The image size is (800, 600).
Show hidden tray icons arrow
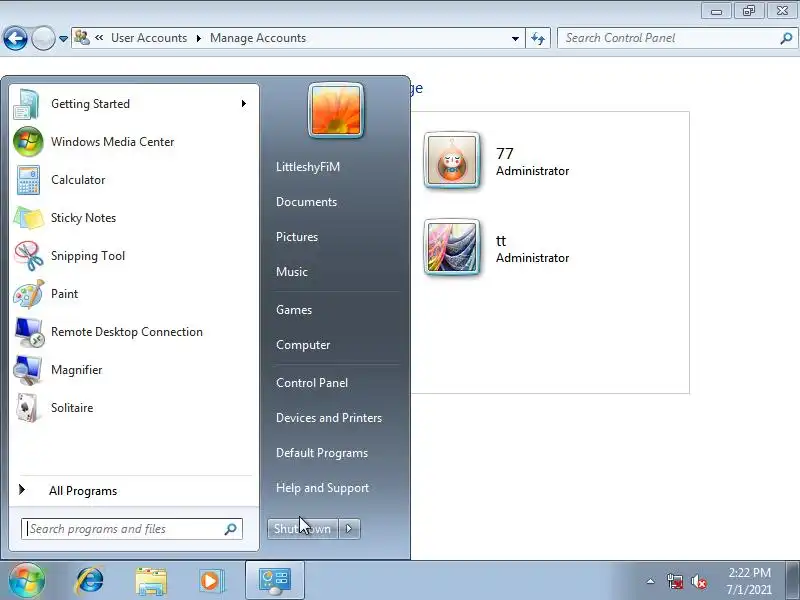pyautogui.click(x=651, y=581)
